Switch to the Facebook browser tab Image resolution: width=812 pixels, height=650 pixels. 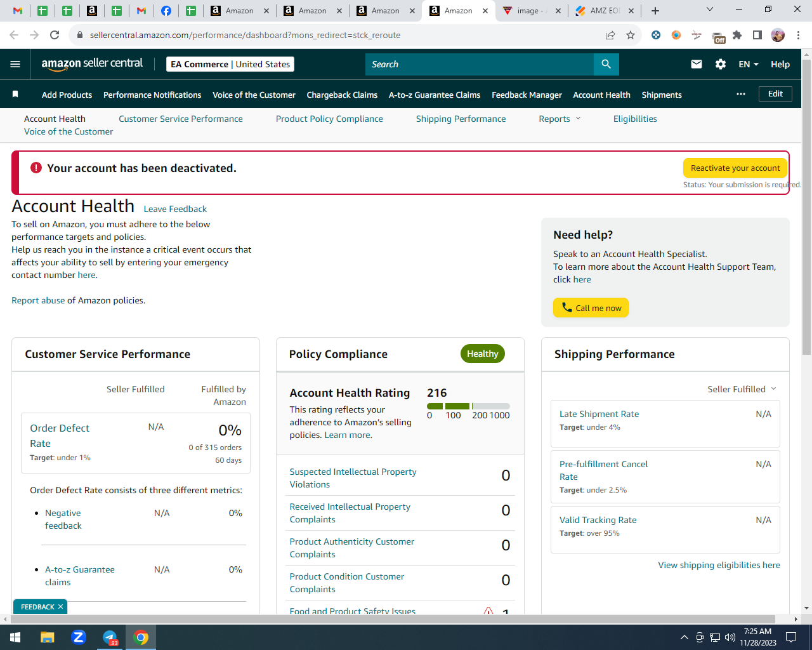pyautogui.click(x=166, y=11)
